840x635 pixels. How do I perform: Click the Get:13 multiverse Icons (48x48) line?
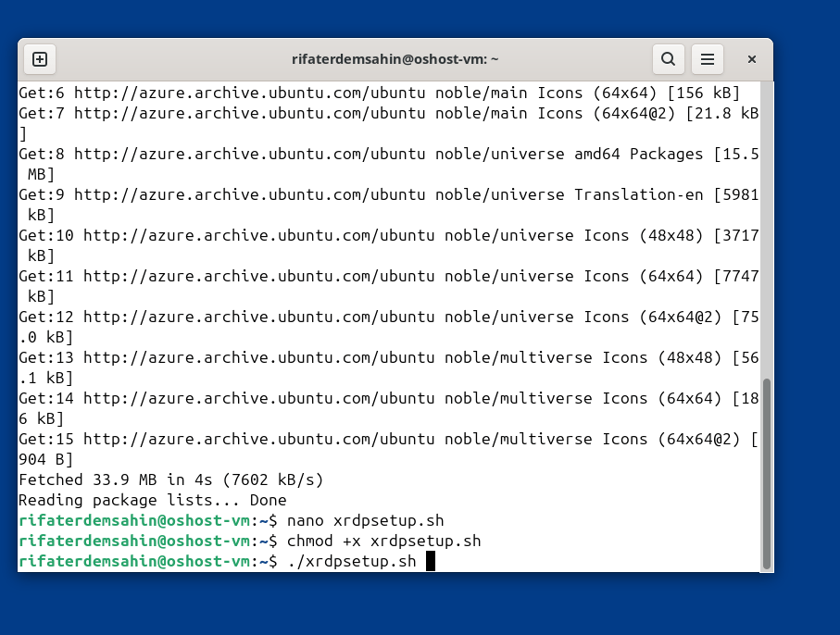click(x=389, y=357)
